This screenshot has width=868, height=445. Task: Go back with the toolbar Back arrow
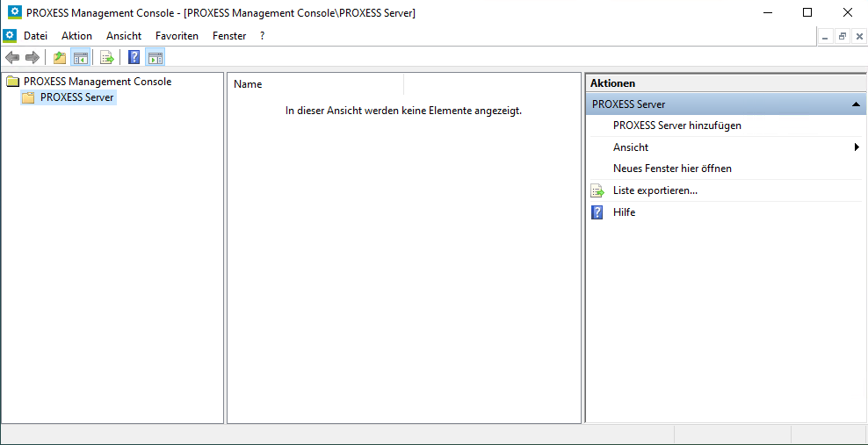pyautogui.click(x=12, y=57)
